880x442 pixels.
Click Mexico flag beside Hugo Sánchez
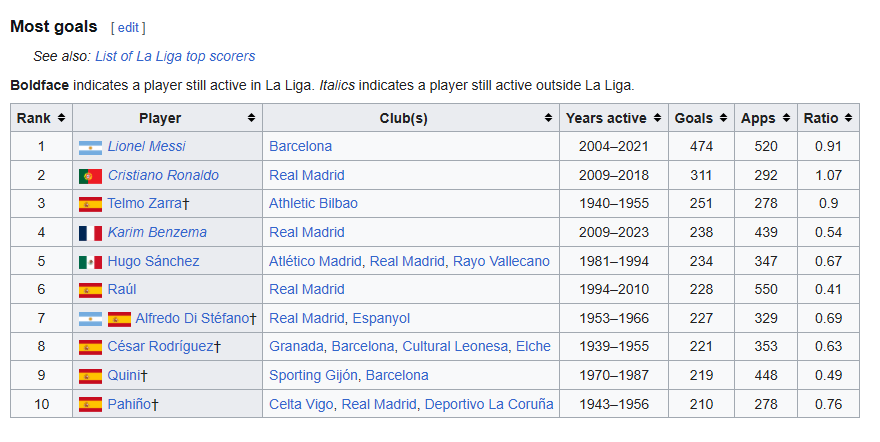click(90, 262)
